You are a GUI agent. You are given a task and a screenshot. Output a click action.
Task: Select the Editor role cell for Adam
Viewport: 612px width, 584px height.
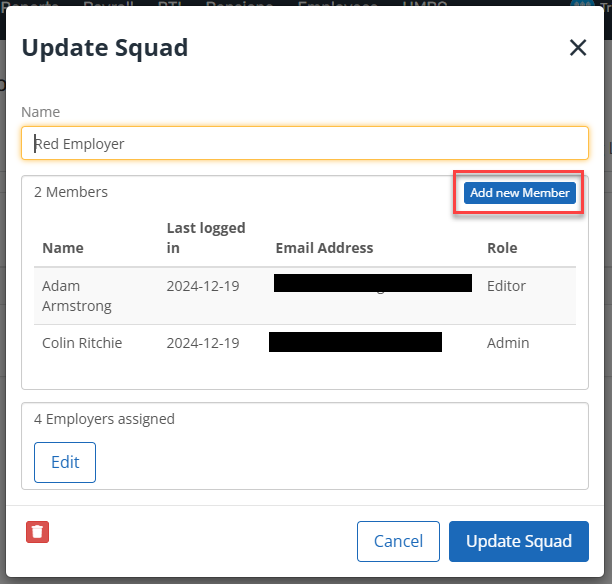(x=506, y=286)
